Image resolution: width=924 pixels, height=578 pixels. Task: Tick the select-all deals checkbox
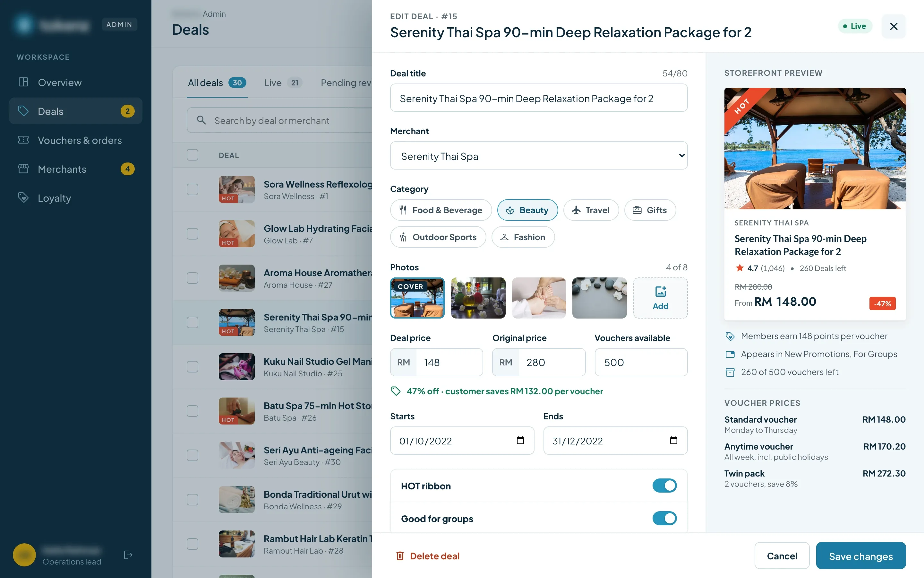pos(193,155)
